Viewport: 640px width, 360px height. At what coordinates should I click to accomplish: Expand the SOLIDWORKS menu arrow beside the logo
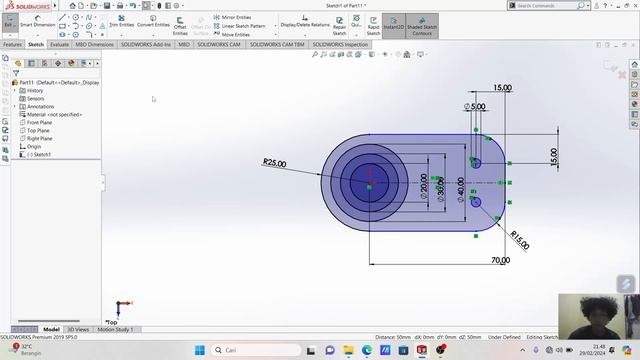pos(55,6)
